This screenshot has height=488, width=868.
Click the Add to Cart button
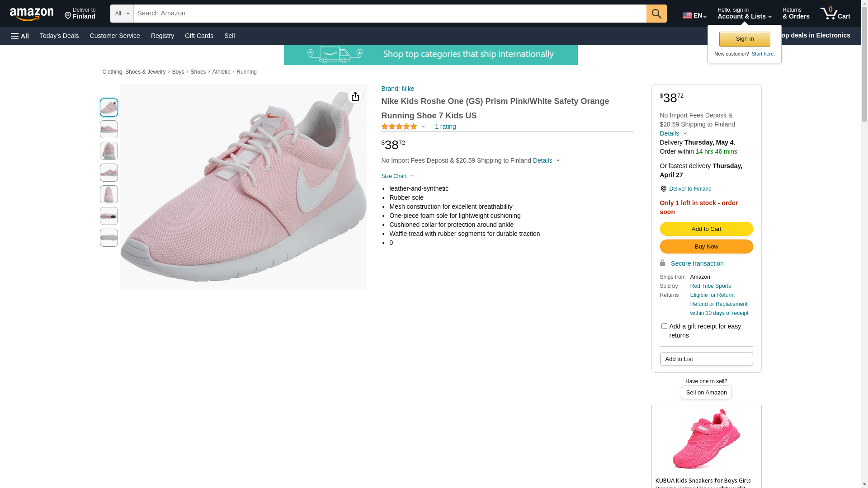pos(706,229)
